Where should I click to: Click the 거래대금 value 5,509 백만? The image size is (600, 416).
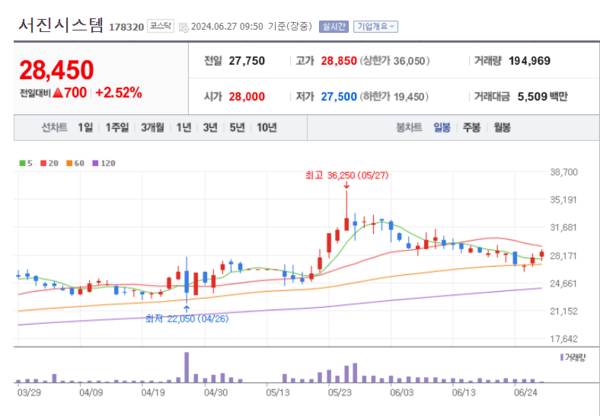pyautogui.click(x=542, y=96)
